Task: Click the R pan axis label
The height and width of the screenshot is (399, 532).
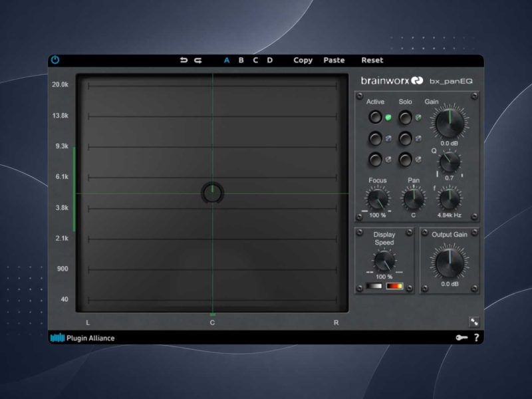Action: (x=336, y=323)
